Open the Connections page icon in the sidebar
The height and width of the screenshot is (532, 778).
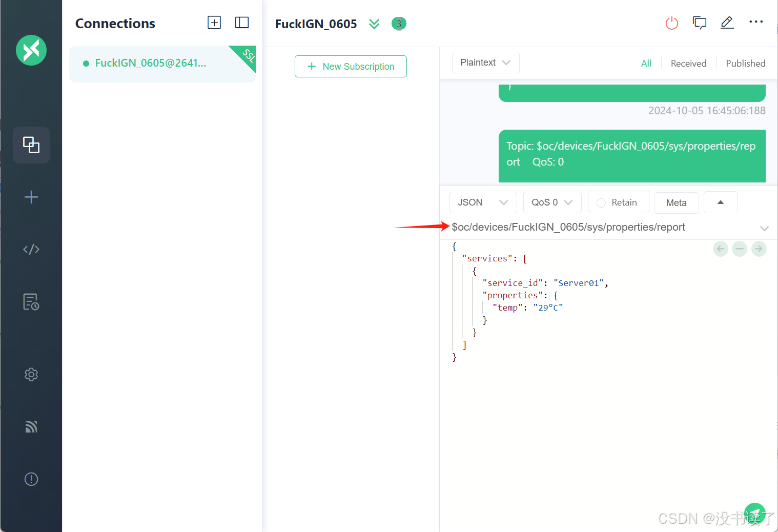click(x=31, y=145)
